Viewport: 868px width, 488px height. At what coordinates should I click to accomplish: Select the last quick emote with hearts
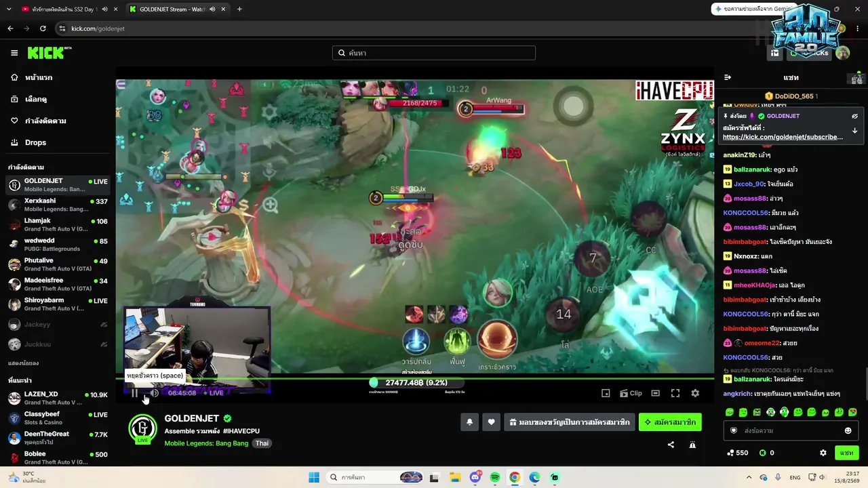tap(852, 412)
